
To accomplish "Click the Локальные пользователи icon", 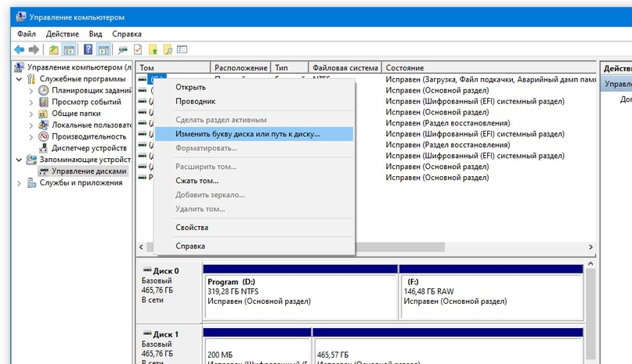I will click(x=44, y=125).
